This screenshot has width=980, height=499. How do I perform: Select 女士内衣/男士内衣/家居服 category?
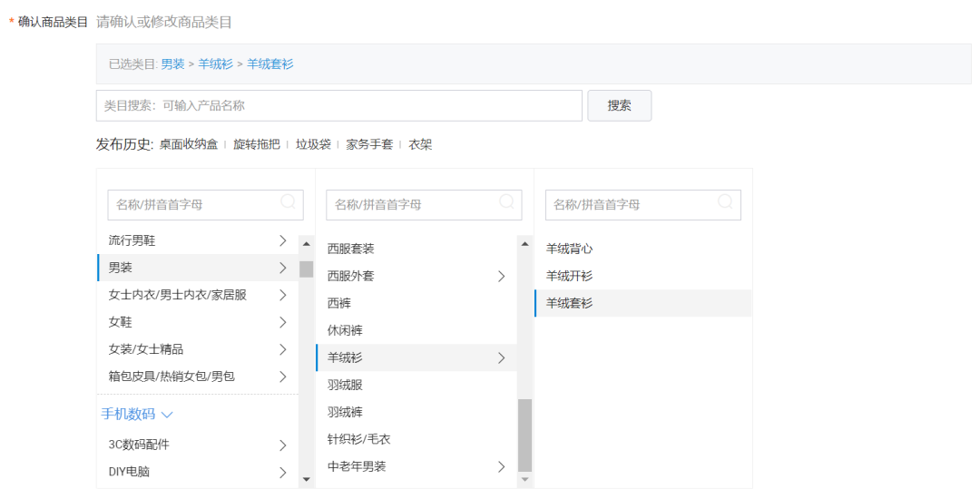click(x=198, y=295)
